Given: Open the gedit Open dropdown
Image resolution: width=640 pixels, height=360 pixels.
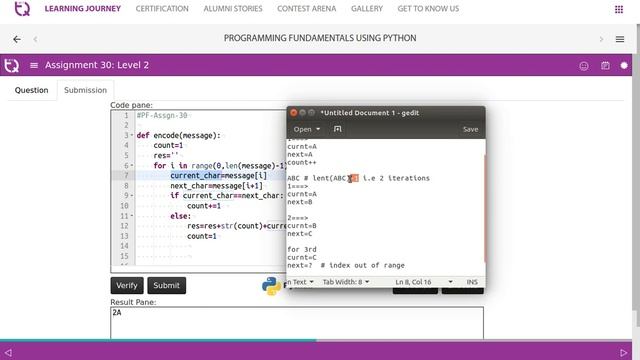Looking at the screenshot, I should tap(307, 129).
